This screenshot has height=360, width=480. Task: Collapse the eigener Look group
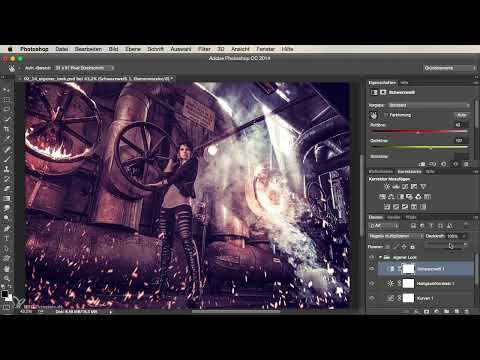(x=380, y=257)
